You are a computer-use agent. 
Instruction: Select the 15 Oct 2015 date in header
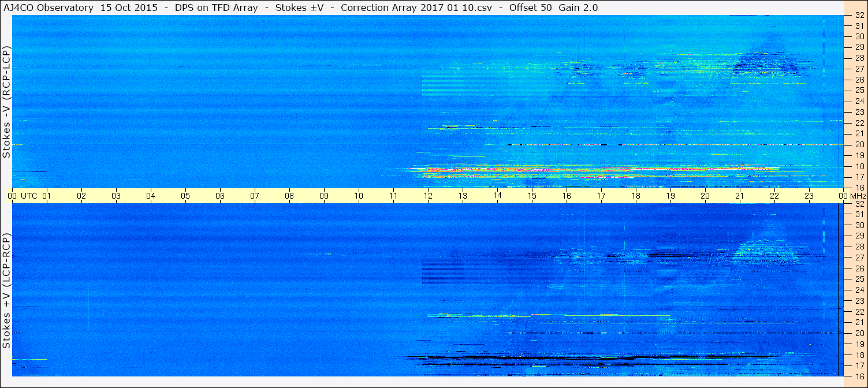(128, 8)
